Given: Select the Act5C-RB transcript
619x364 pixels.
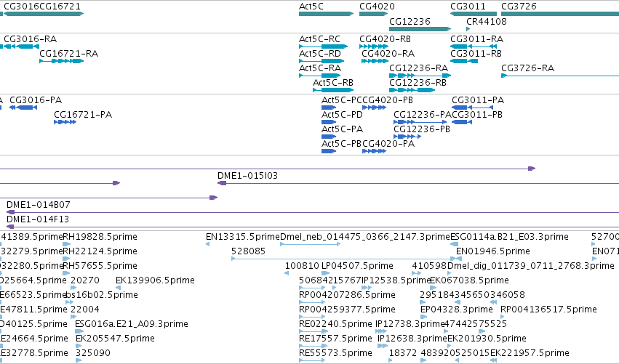Looking at the screenshot, I should click(333, 90).
